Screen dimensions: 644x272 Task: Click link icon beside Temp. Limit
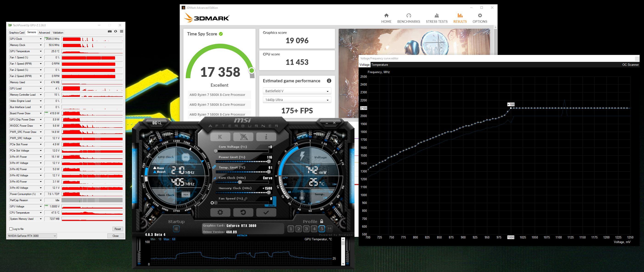214,167
